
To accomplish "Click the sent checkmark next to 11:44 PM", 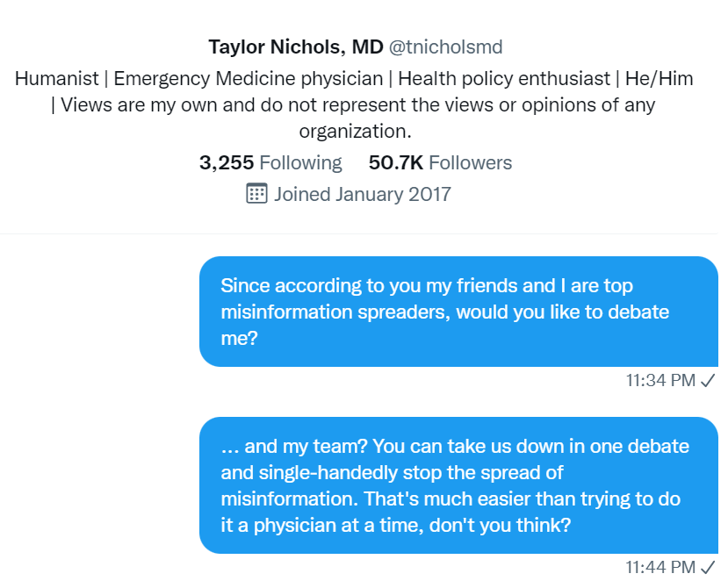I will 708,567.
